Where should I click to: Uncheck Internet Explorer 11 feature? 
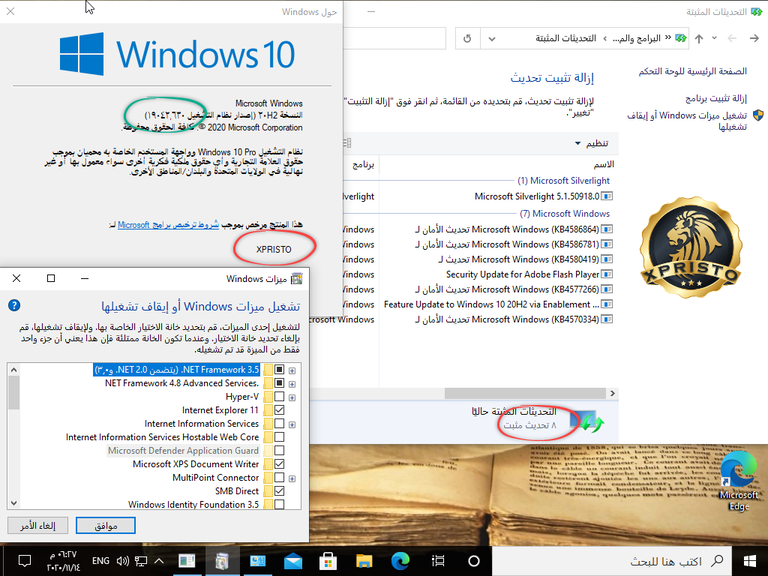coord(279,410)
